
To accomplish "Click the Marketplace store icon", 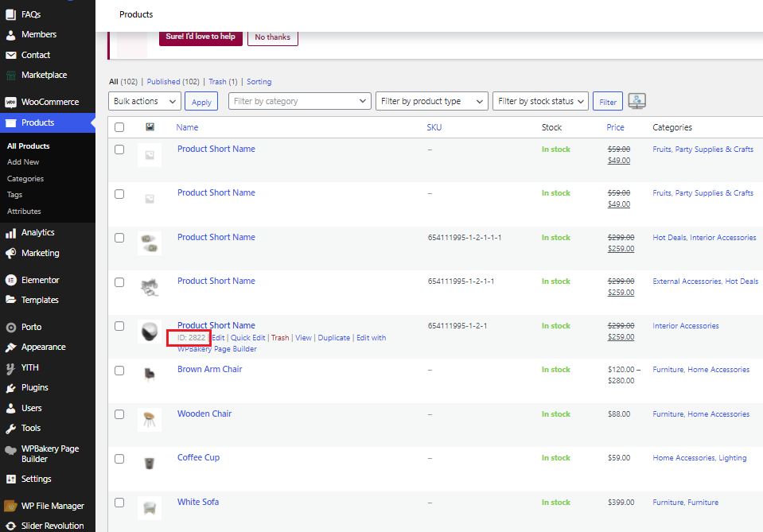I will click(10, 75).
